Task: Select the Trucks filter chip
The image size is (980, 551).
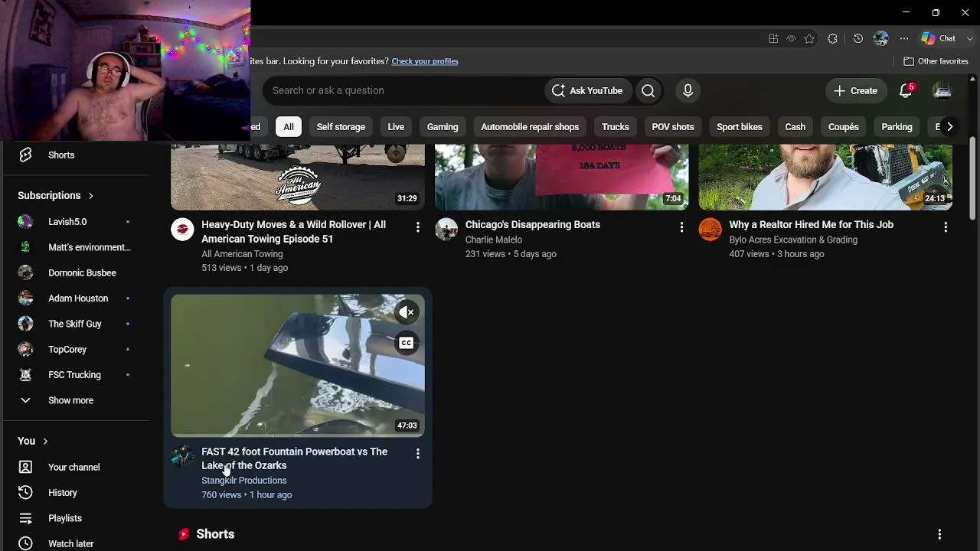Action: [x=616, y=127]
